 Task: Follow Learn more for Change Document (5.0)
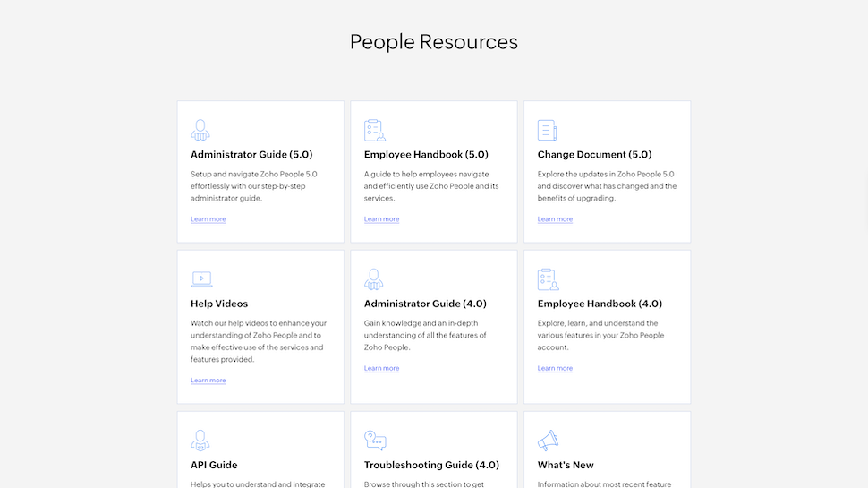click(555, 218)
